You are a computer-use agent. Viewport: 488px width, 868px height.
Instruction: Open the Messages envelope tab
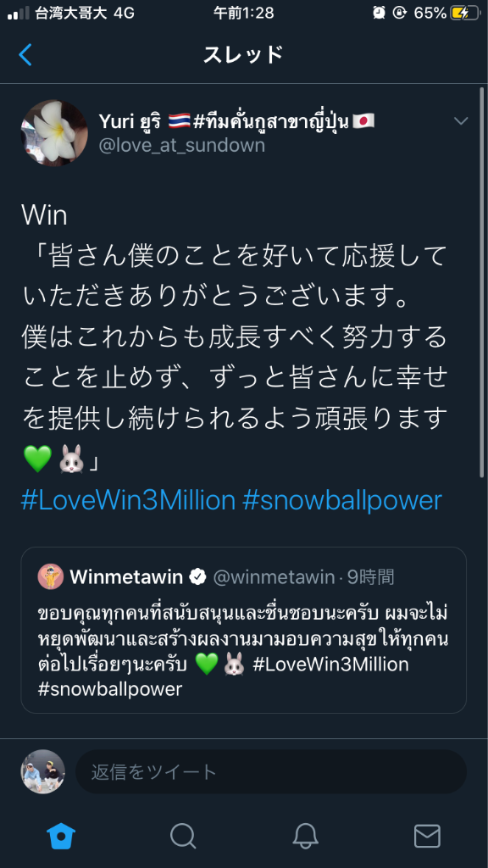(x=427, y=835)
